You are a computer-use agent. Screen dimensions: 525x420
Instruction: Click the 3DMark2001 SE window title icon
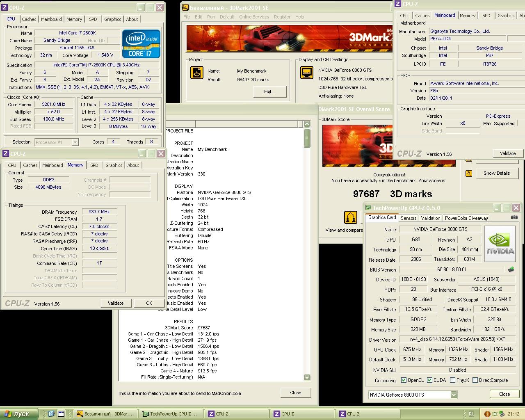[x=186, y=7]
